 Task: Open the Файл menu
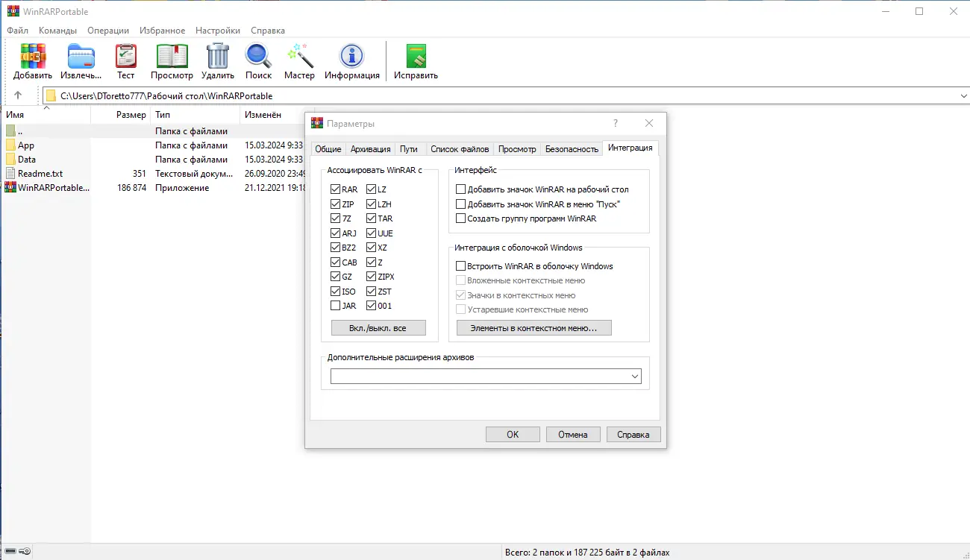(x=18, y=31)
